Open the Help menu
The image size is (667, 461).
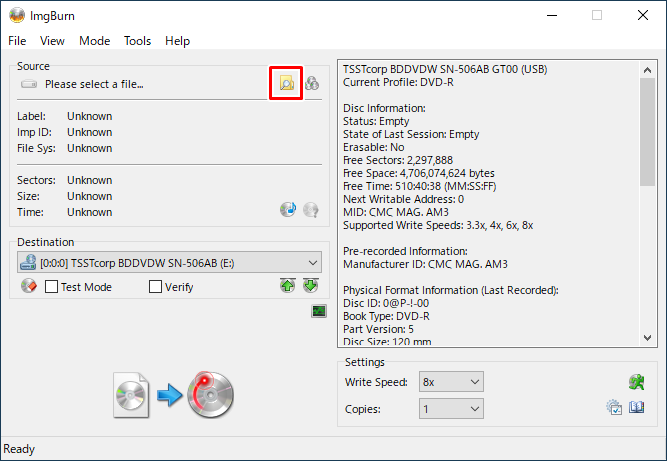177,41
